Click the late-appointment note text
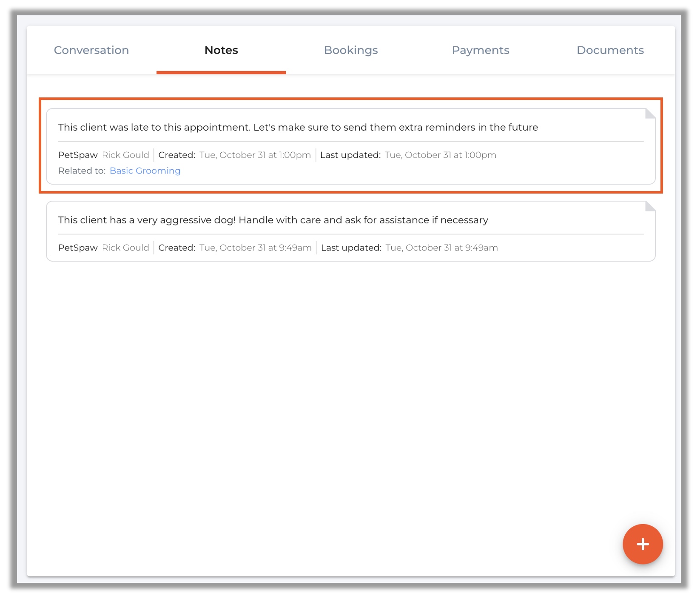Viewport: 700px width, 599px height. pos(298,127)
